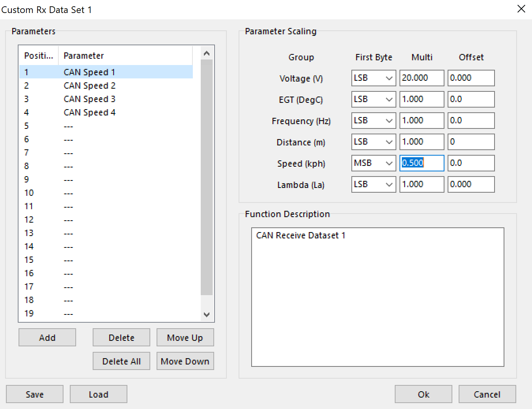Open Speed (kph) MSB dropdown
Viewport: 532px width, 409px height.
point(373,163)
